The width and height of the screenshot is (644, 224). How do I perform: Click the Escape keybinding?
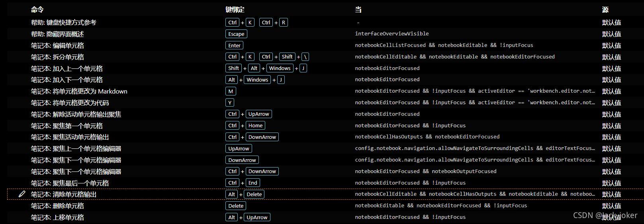236,34
